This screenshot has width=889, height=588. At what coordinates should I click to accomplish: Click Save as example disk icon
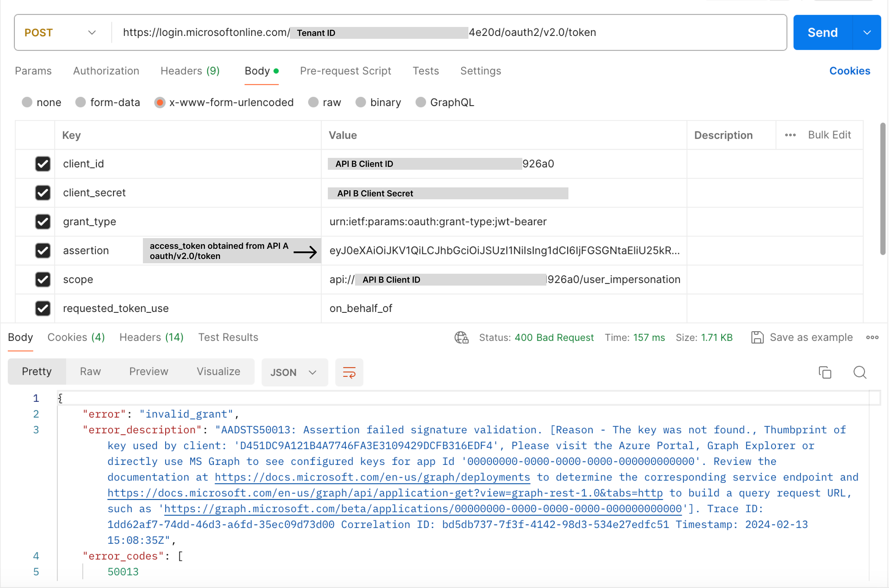pyautogui.click(x=757, y=337)
